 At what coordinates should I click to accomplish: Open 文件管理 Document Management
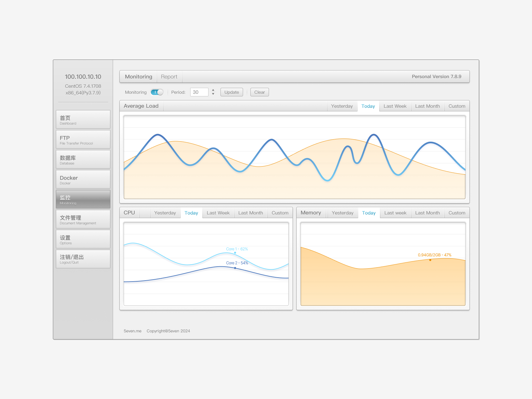coord(83,219)
